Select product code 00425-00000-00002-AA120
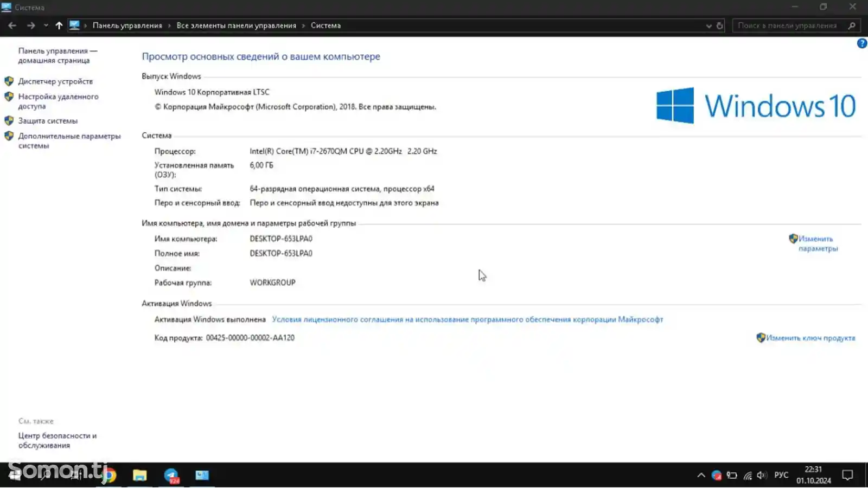 click(250, 338)
